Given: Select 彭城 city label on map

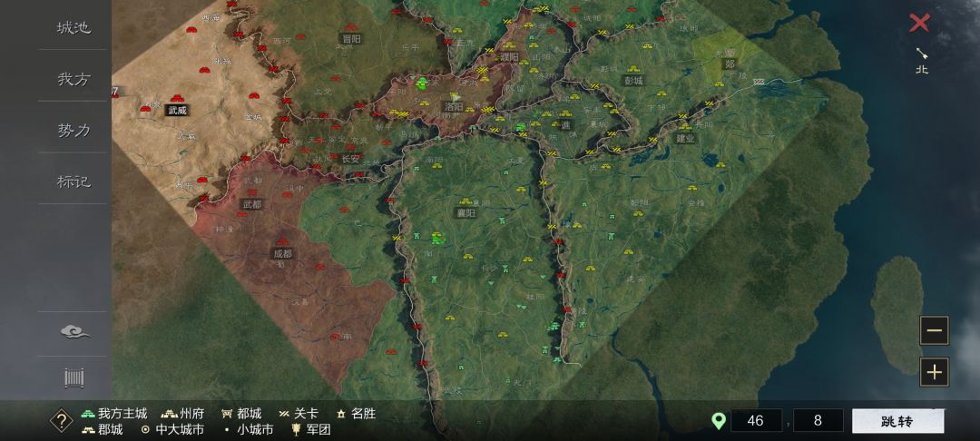Looking at the screenshot, I should pos(633,81).
